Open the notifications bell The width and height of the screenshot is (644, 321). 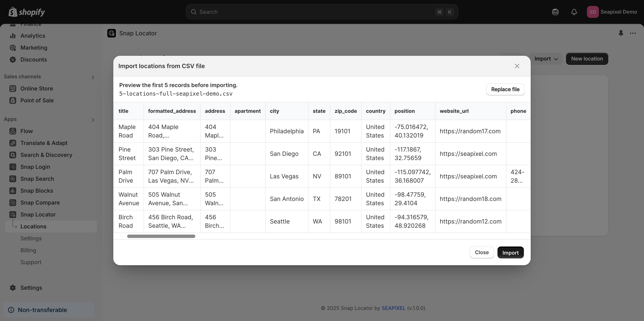coord(574,12)
